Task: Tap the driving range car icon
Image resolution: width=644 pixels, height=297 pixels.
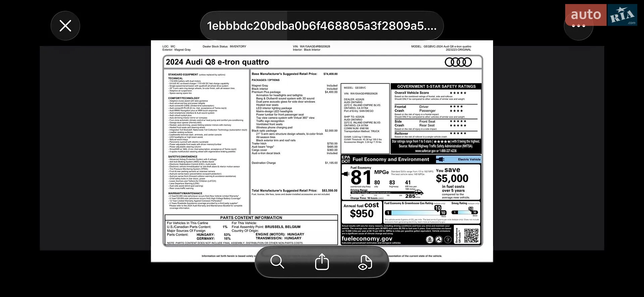Action: pyautogui.click(x=419, y=193)
